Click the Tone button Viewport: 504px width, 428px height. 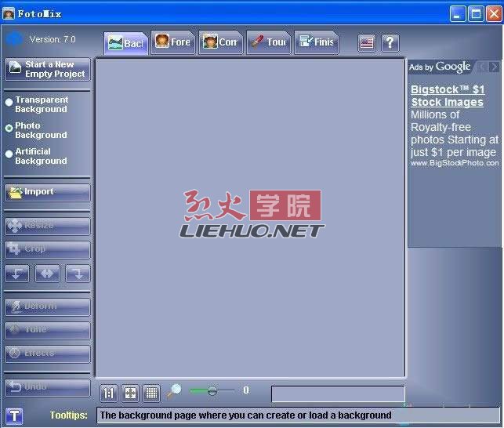48,331
